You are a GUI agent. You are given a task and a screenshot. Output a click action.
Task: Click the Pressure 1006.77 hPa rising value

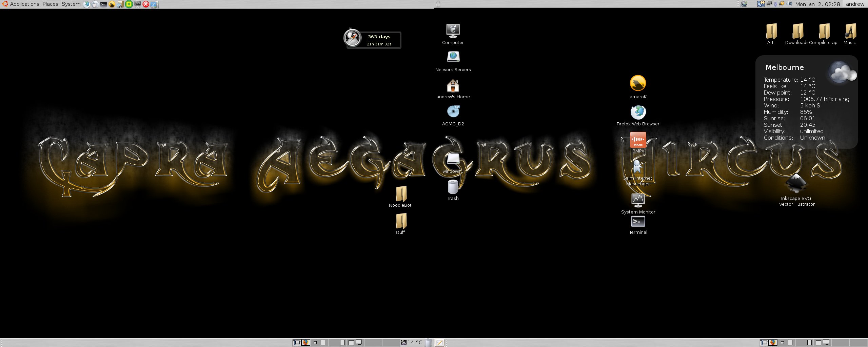click(825, 99)
